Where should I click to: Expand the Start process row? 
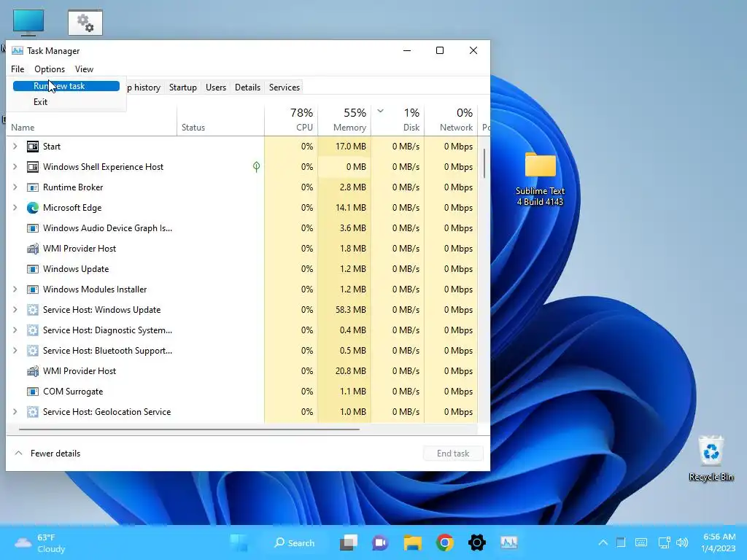point(15,147)
